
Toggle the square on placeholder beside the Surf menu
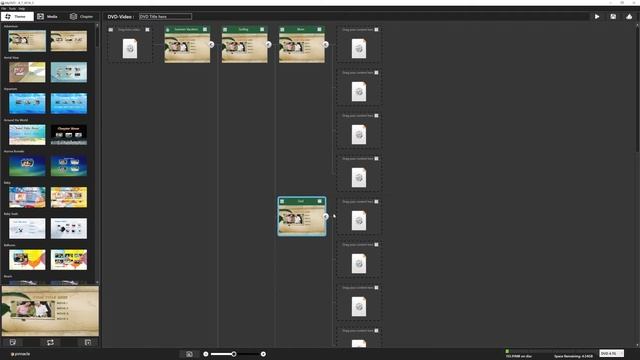[x=376, y=202]
